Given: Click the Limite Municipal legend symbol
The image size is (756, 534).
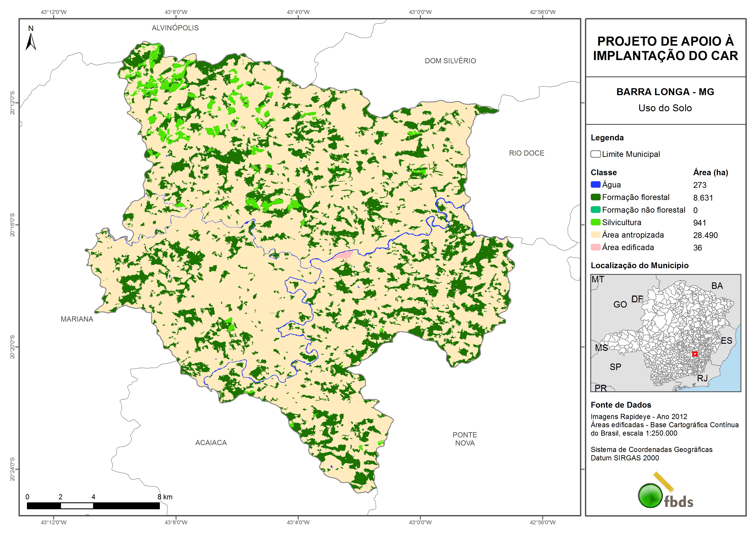Looking at the screenshot, I should pyautogui.click(x=595, y=154).
